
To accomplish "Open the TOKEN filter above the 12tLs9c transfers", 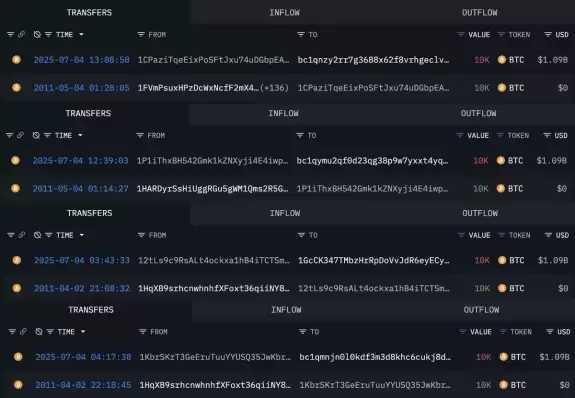I will (501, 235).
